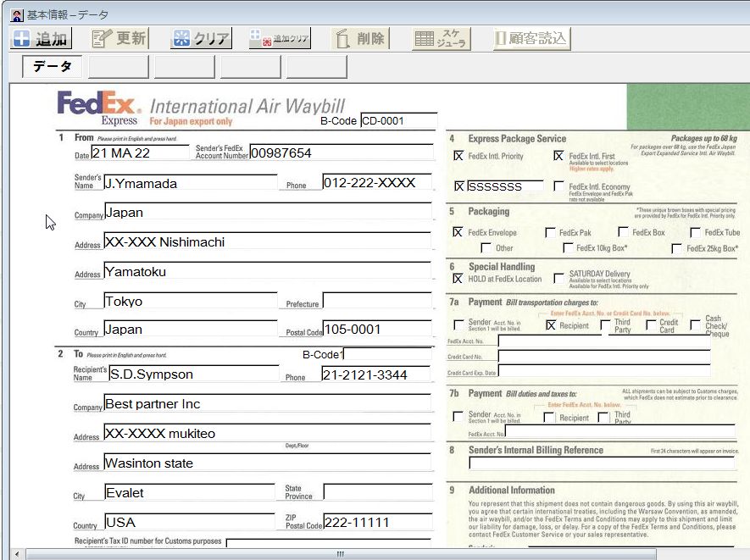The image size is (750, 560).
Task: Check the FedEx Tube checkbox
Action: pyautogui.click(x=695, y=232)
